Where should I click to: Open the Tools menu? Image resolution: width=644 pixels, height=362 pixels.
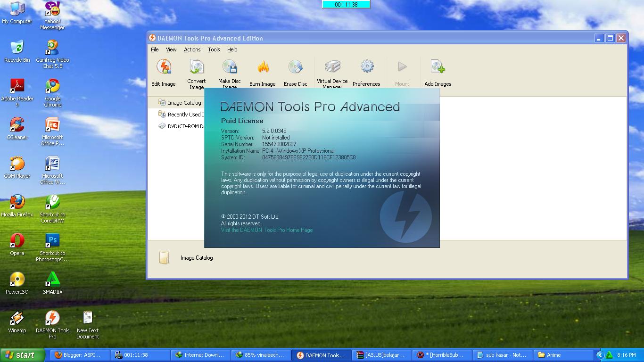(214, 49)
